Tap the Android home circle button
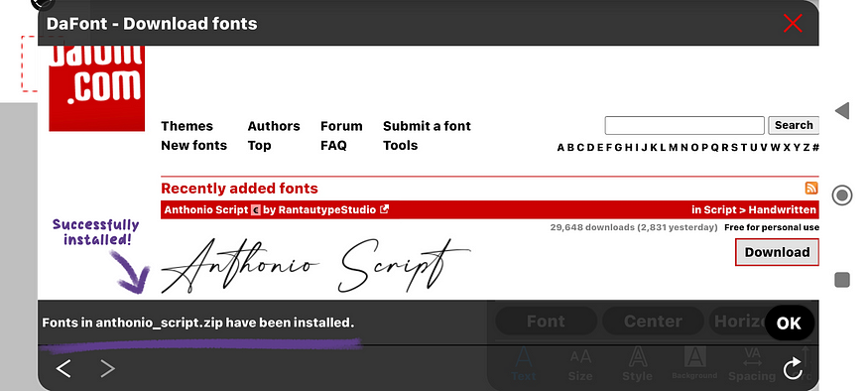868x391 pixels. [x=842, y=195]
